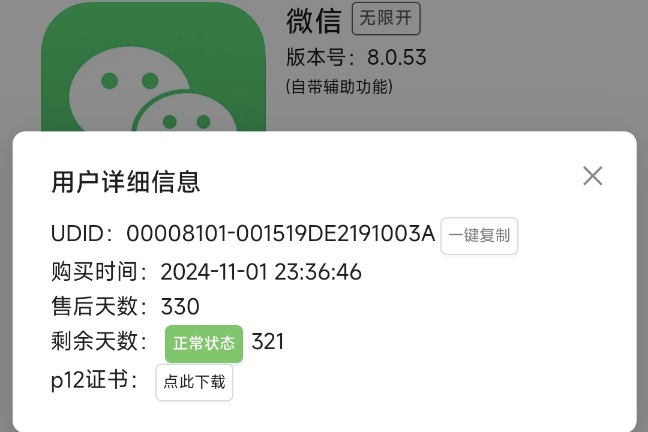Viewport: 648px width, 432px height.
Task: Click the 自带辅助功能 note
Action: point(339,87)
